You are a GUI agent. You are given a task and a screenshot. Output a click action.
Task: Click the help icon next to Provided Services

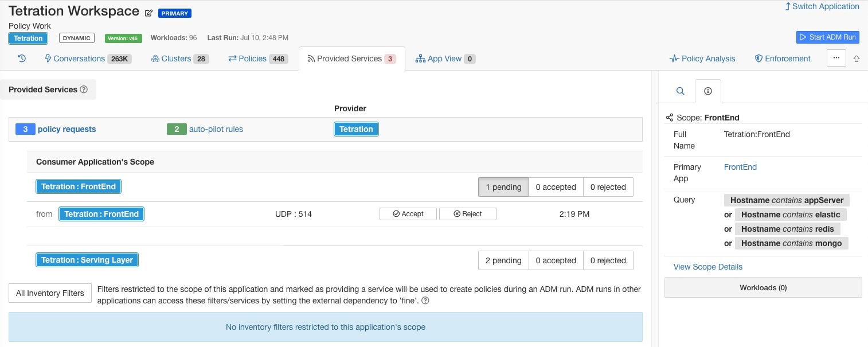tap(84, 89)
